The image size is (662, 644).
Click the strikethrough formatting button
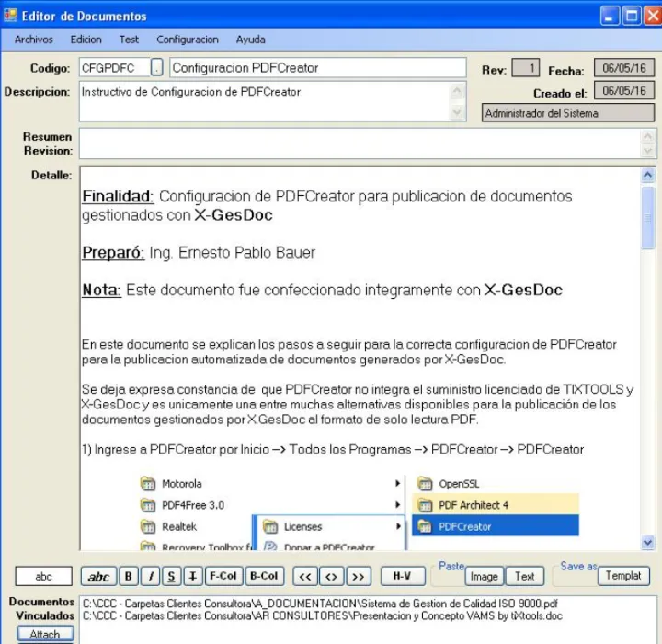[192, 577]
